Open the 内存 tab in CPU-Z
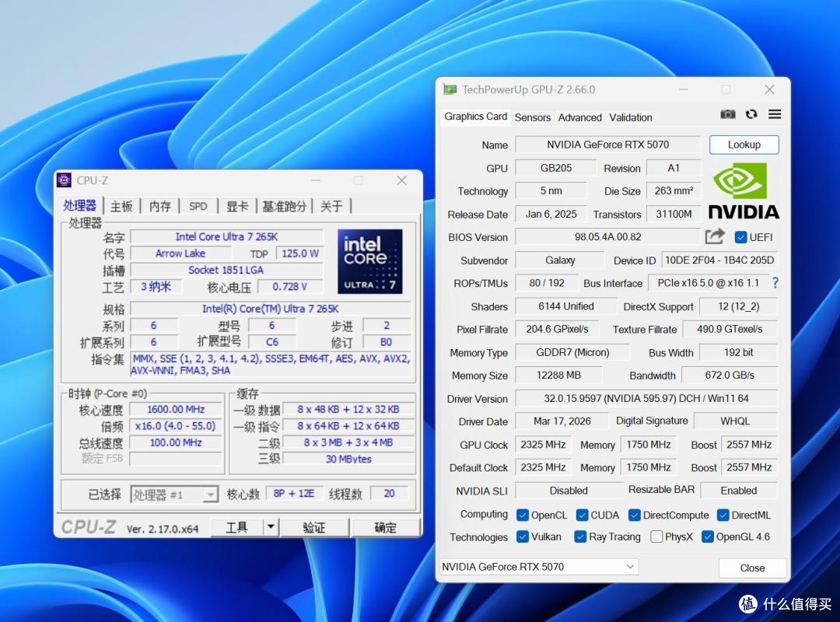This screenshot has width=840, height=622. coord(159,206)
